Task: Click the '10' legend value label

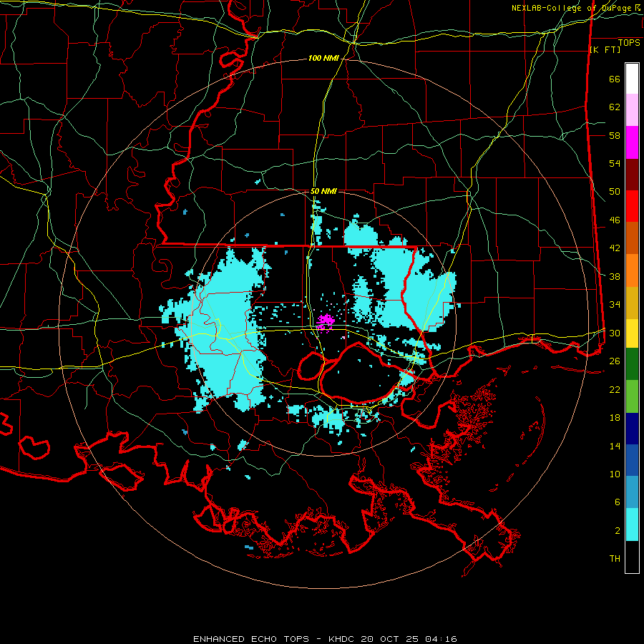Action: (x=615, y=474)
